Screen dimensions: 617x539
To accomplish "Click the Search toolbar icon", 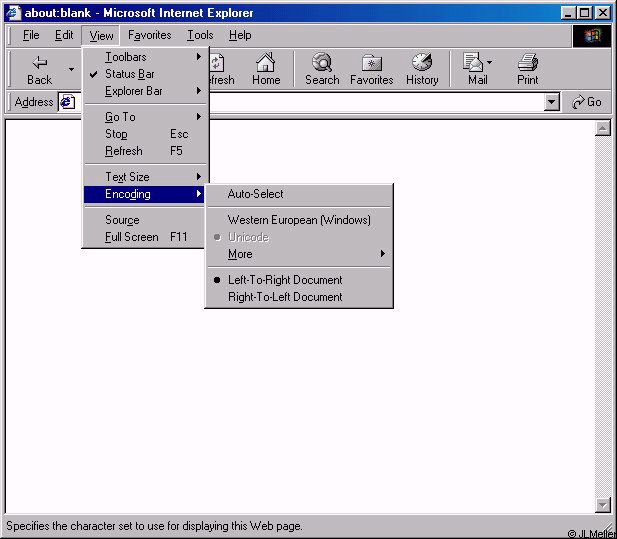I will (x=322, y=63).
